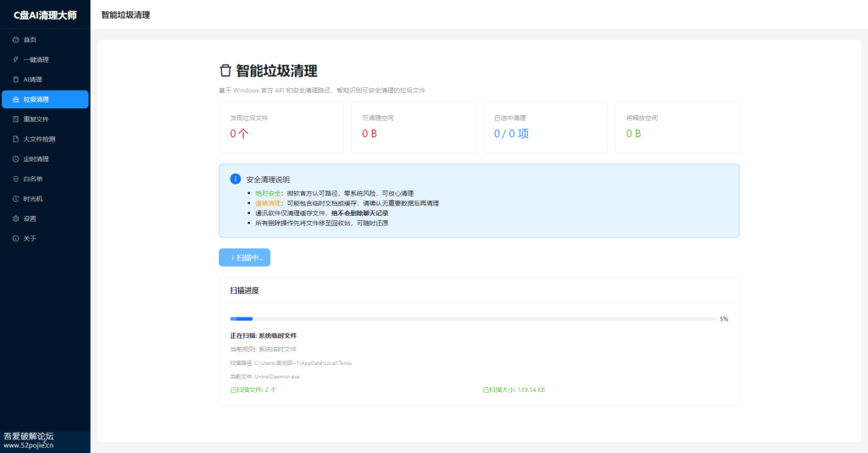Viewport: 868px width, 453px height.
Task: Select the highlighted 垃圾清理 menu item
Action: [x=45, y=99]
